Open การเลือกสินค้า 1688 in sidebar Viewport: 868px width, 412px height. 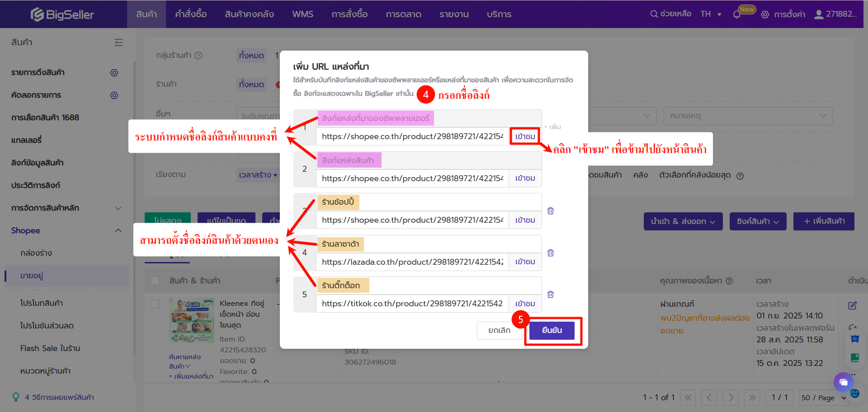[45, 117]
